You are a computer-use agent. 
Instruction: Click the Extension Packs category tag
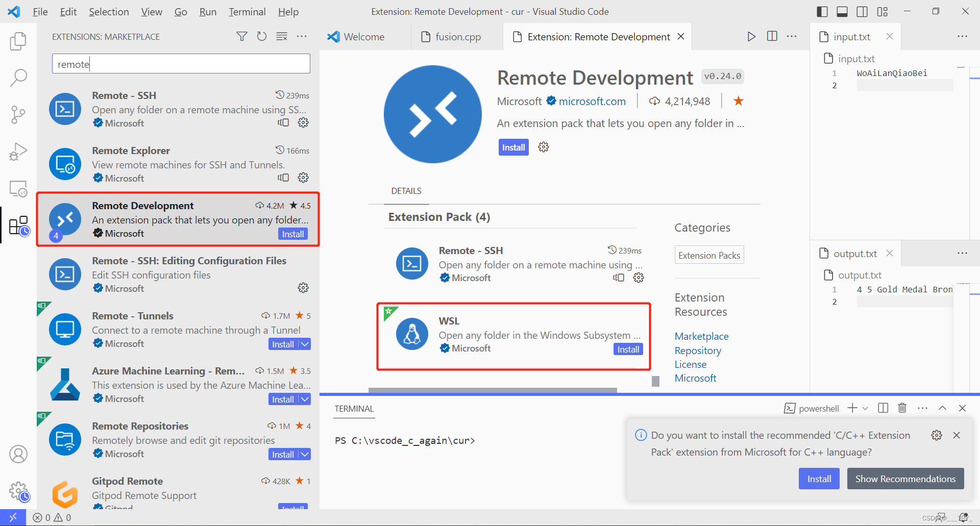709,255
